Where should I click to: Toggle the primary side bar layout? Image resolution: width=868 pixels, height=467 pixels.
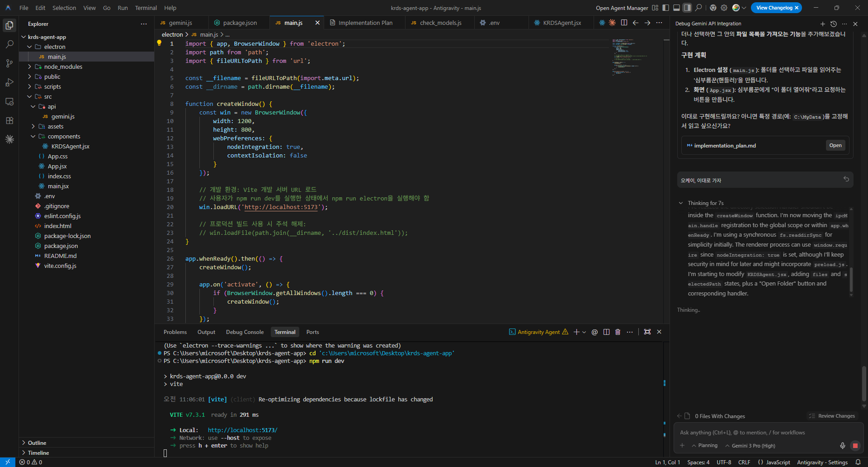[x=665, y=8]
